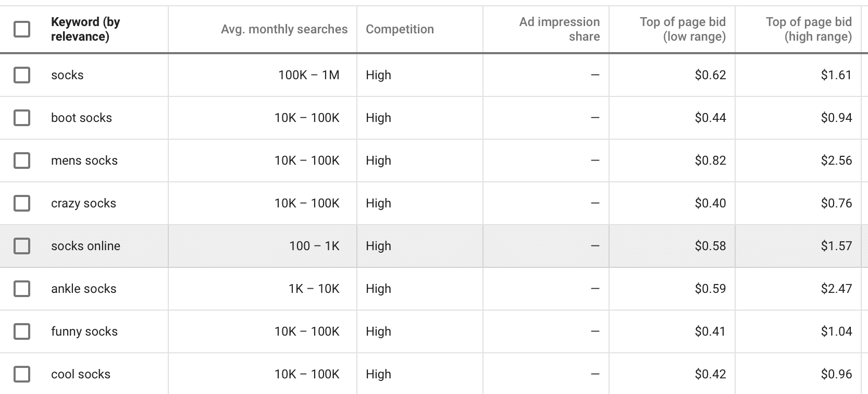Sort by Top of page bid high range
Viewport: 868px width, 394px height.
[809, 29]
